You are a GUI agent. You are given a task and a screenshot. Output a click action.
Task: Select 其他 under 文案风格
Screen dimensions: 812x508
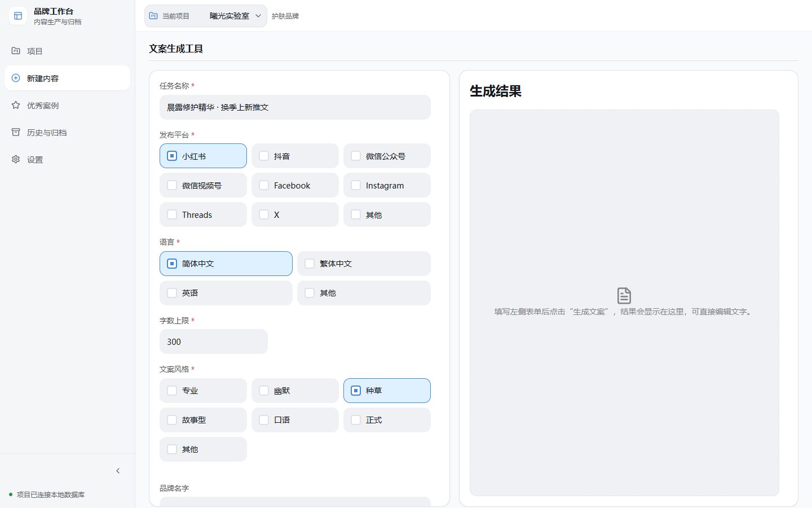(203, 449)
